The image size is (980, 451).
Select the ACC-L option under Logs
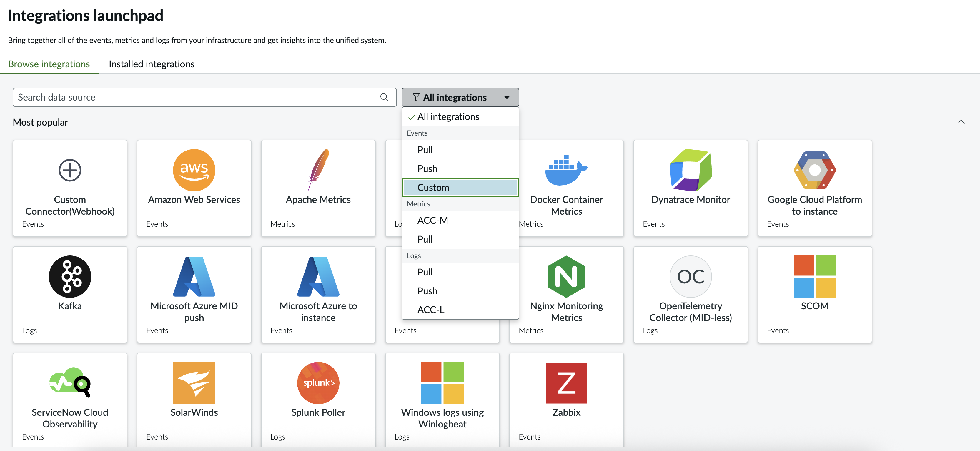tap(460, 310)
